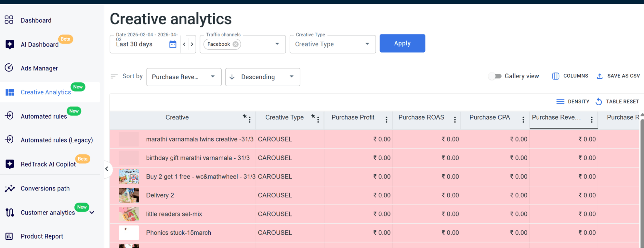Click the Customer analytics icon

10,212
